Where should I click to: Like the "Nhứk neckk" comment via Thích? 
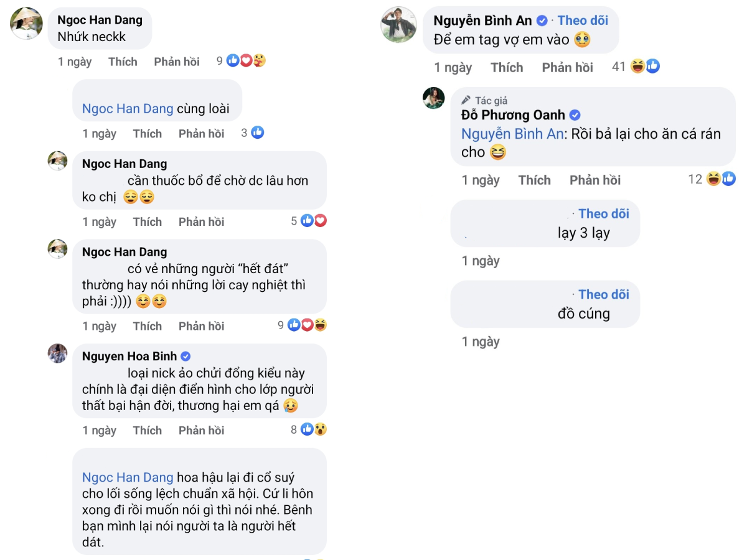(x=123, y=62)
